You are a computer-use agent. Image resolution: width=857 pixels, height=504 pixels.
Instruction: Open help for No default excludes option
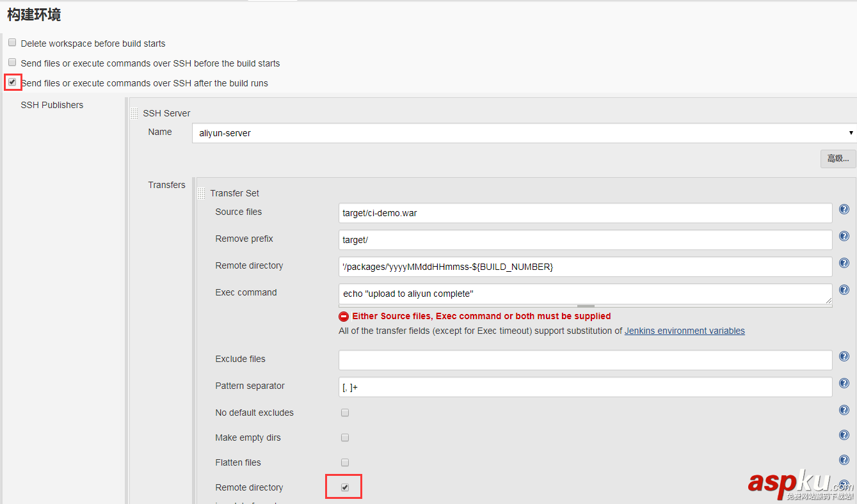(x=844, y=410)
